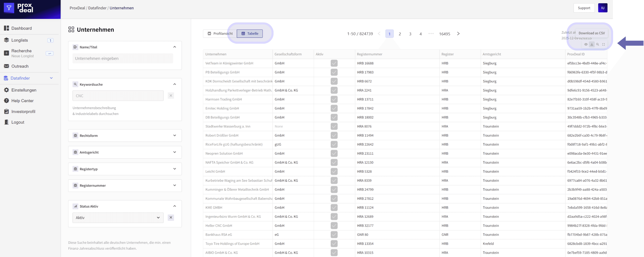Click the ProxDeal funnel logo icon
This screenshot has width=644, height=257.
tap(9, 8)
